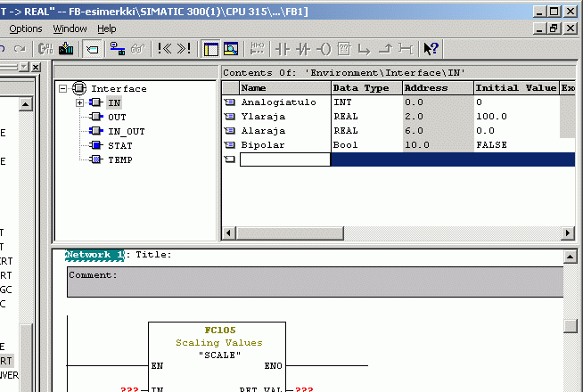Click the Address column header
Viewport: 583px width, 392px height.
click(x=439, y=88)
